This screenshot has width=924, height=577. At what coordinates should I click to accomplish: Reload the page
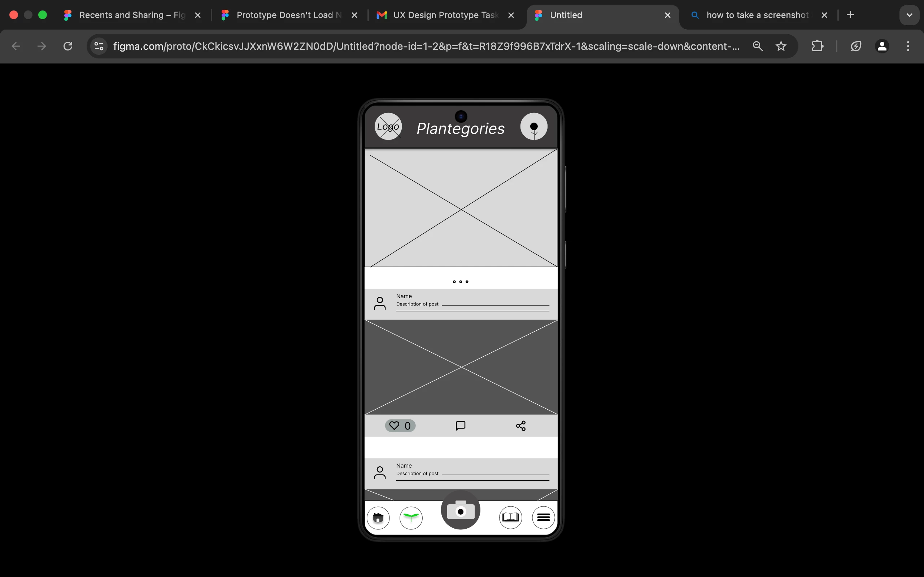[x=68, y=46]
